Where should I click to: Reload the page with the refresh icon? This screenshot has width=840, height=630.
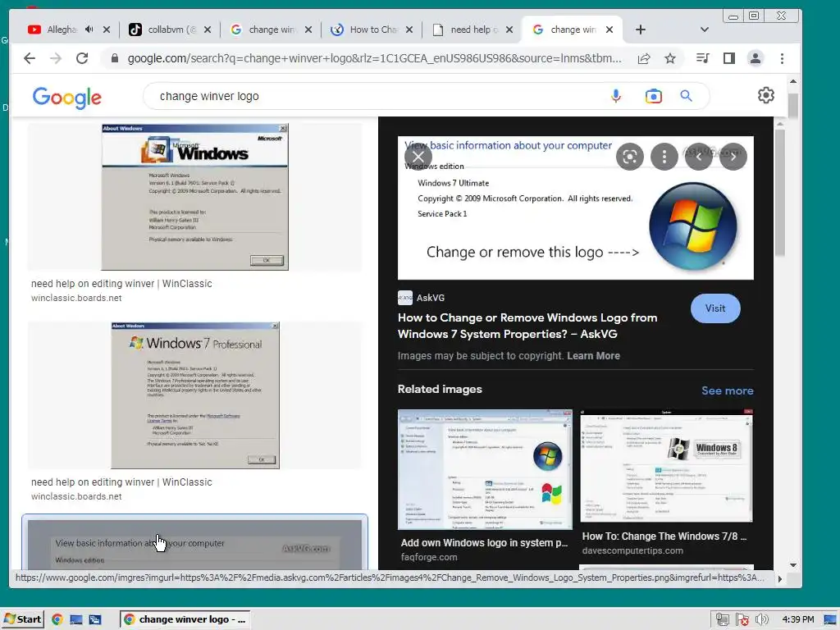[82, 58]
